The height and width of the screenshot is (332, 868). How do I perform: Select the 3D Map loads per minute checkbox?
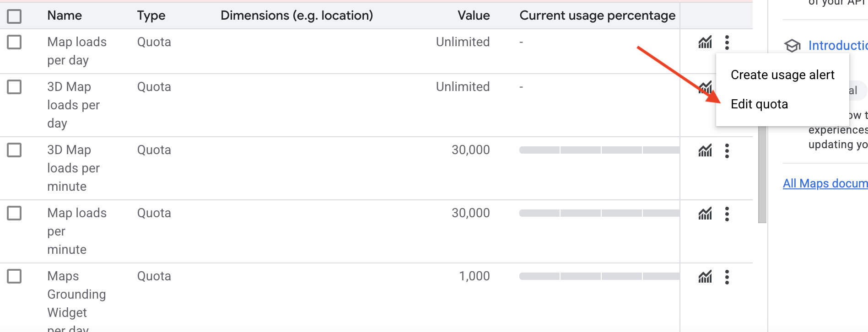point(14,150)
